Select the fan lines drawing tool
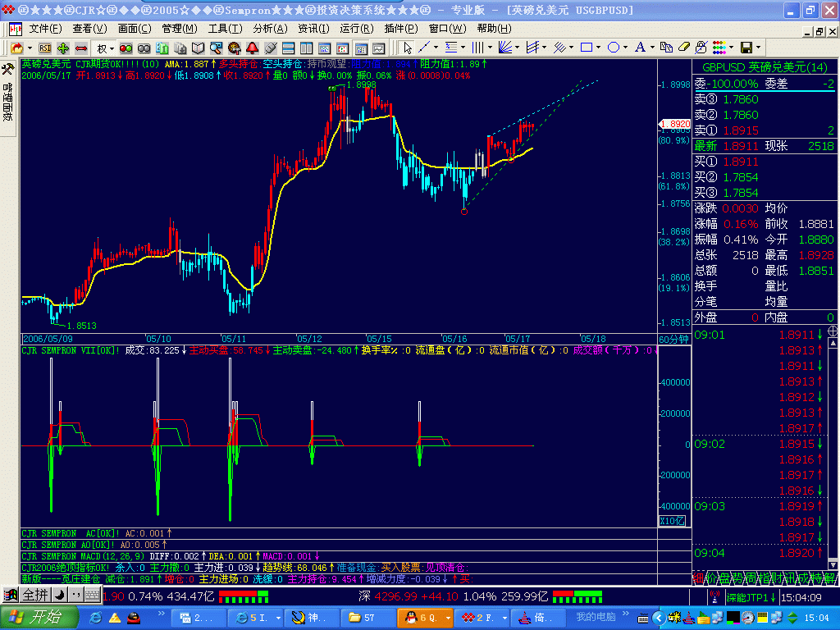840x630 pixels. click(x=504, y=48)
